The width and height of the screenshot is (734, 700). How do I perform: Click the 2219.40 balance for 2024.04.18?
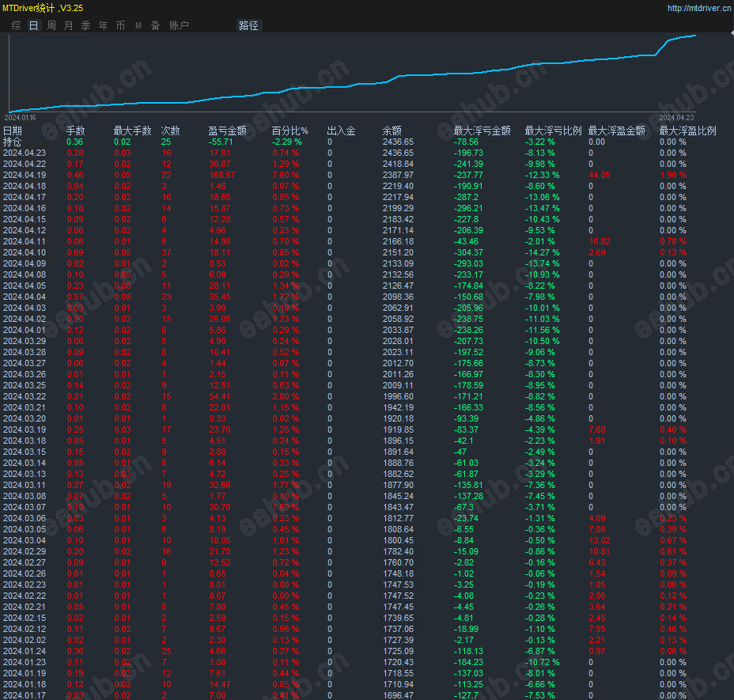(398, 186)
